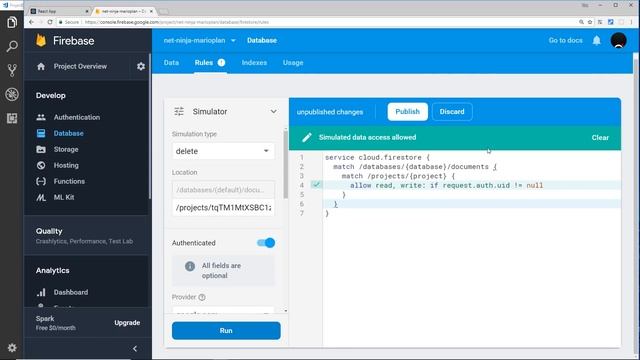Open the user account avatar
Viewport: 640px width, 360px height.
(x=618, y=40)
